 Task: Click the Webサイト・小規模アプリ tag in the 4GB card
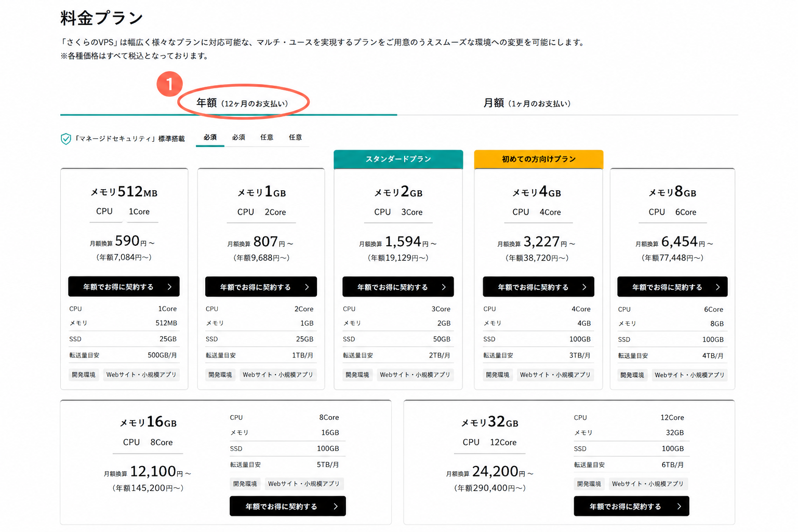pyautogui.click(x=555, y=375)
